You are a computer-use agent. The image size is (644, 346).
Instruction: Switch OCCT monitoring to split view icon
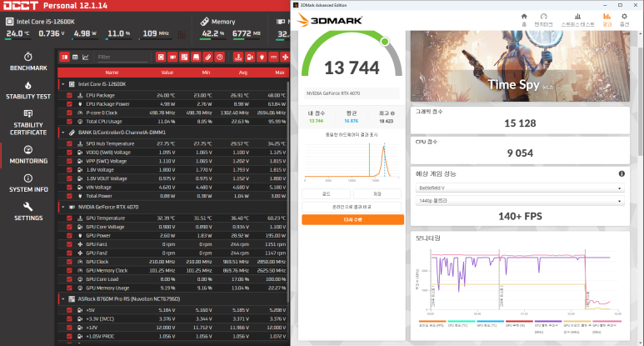click(x=64, y=58)
